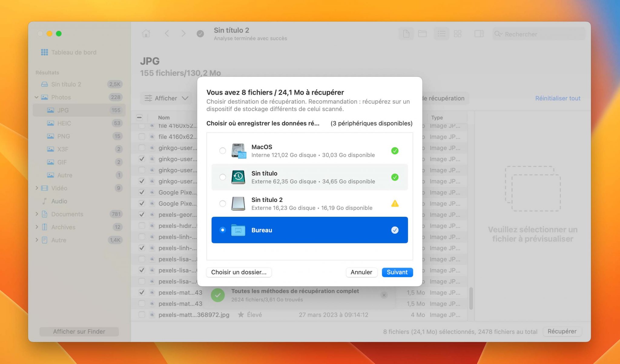Click the Sin título Time Machine disk icon
This screenshot has height=364, width=620.
point(238,177)
